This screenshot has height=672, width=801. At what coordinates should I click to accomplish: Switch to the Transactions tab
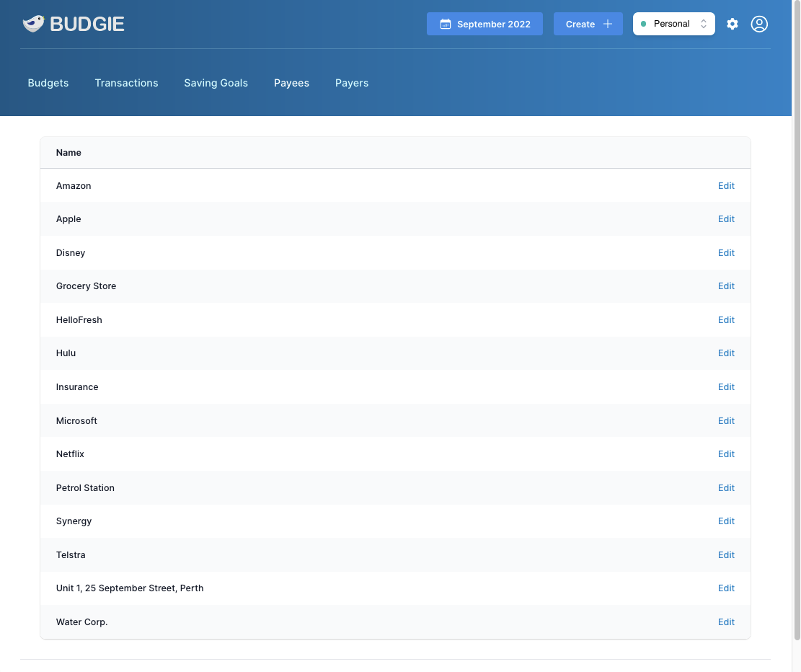point(126,83)
